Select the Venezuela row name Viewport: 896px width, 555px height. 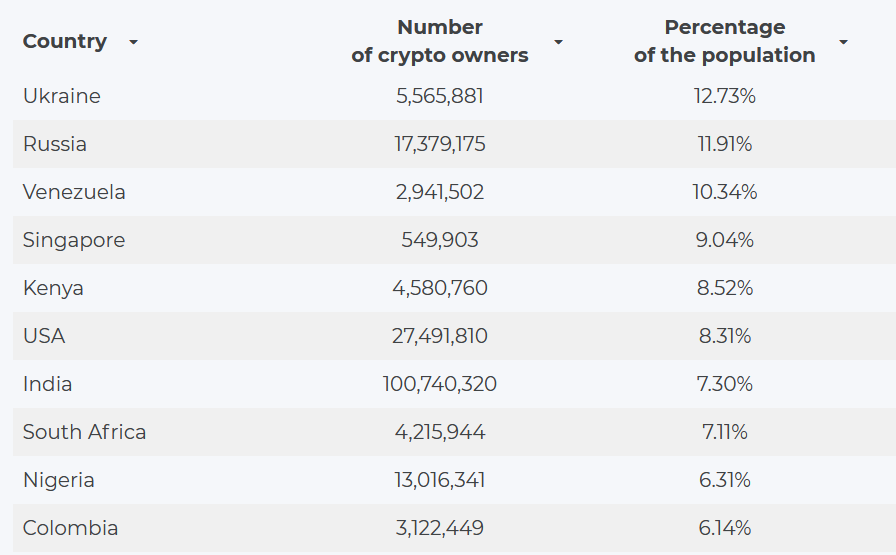74,192
